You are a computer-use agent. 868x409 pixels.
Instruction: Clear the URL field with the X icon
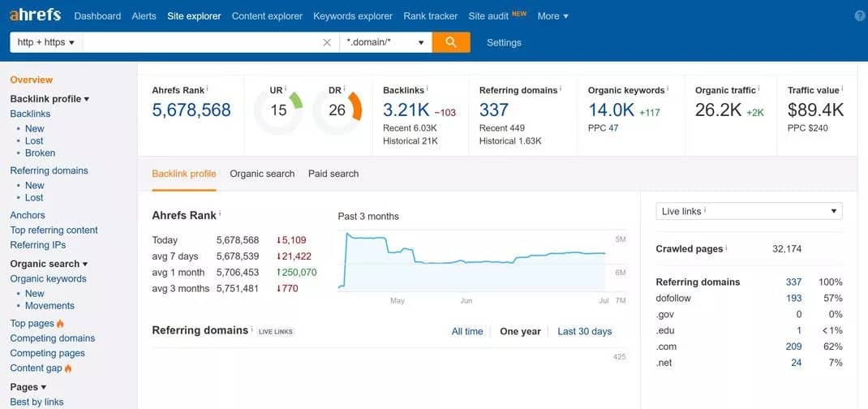pyautogui.click(x=327, y=43)
